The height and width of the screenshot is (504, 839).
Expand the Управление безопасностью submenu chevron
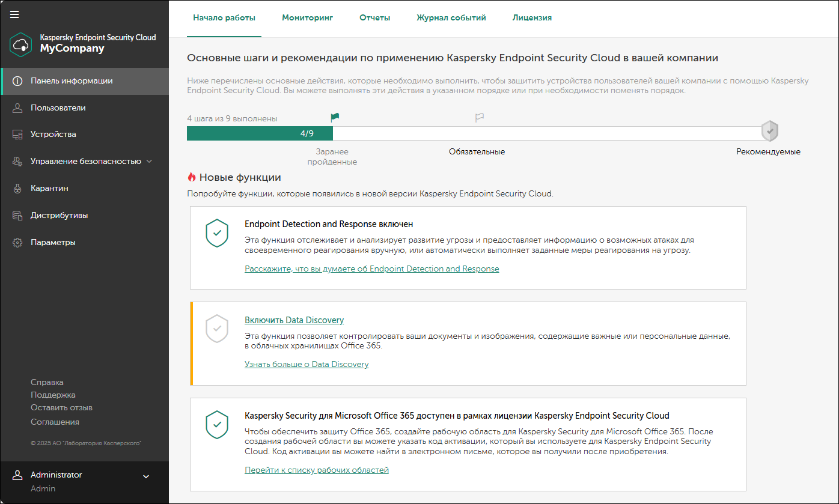click(x=150, y=162)
